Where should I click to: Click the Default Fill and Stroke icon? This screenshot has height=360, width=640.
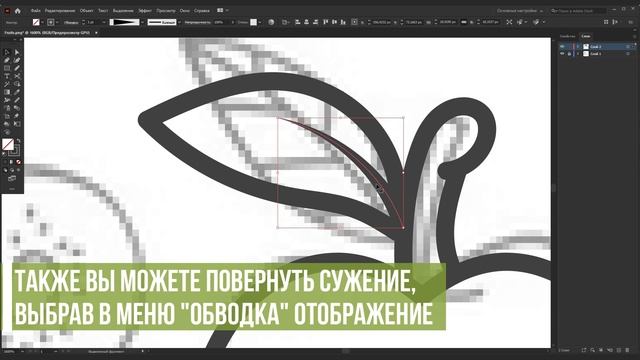[4, 154]
